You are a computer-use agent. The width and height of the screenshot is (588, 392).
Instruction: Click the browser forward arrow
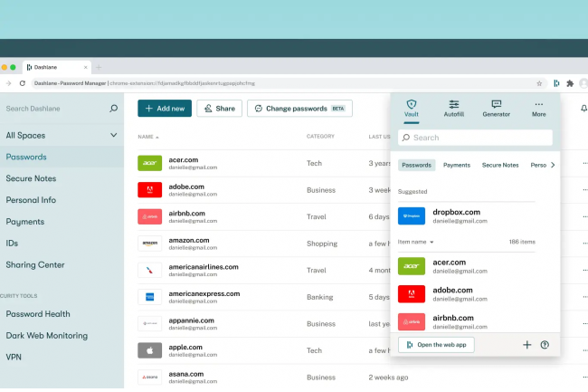tap(9, 83)
